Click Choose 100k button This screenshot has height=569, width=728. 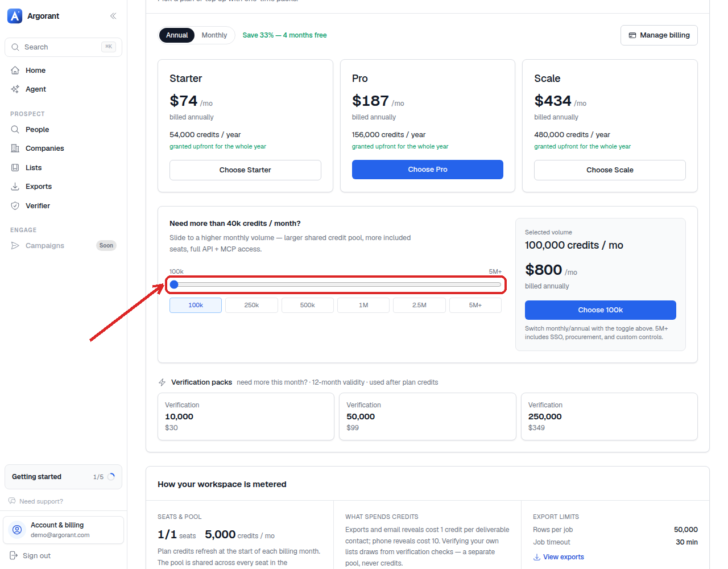601,310
